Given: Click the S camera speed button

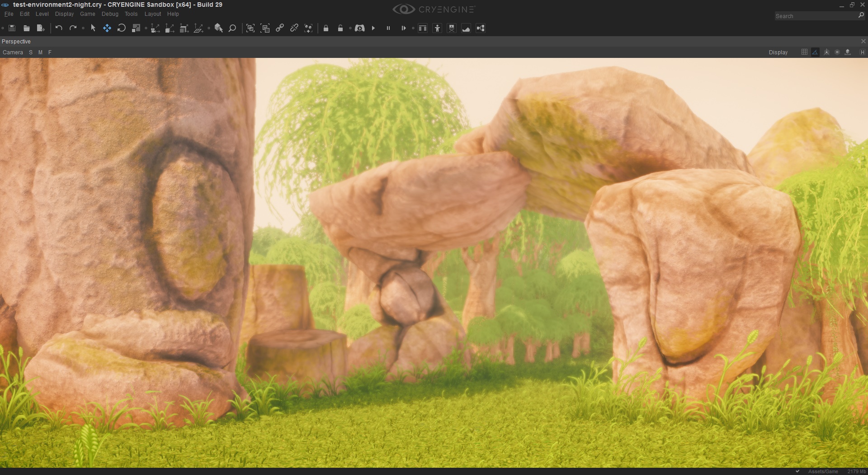Looking at the screenshot, I should (31, 52).
